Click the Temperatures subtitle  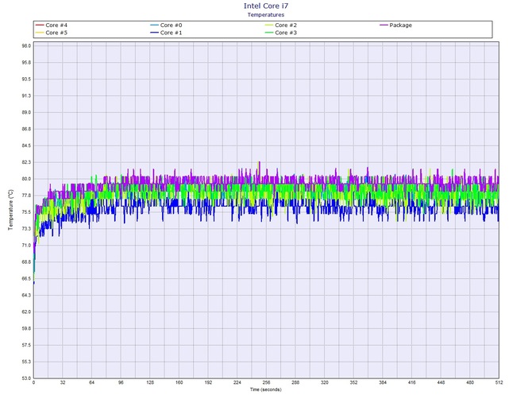pyautogui.click(x=266, y=14)
